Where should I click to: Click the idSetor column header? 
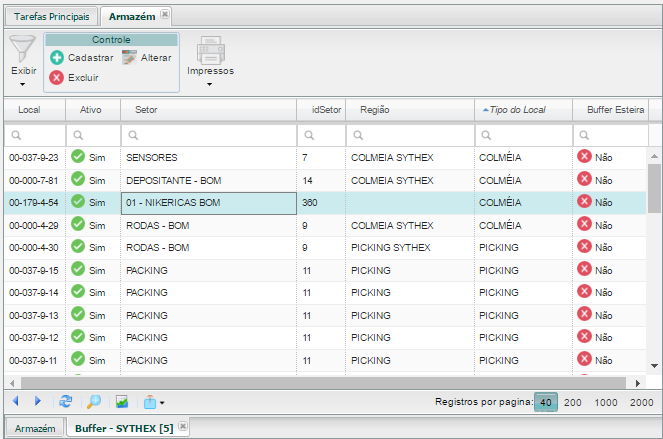click(x=321, y=110)
